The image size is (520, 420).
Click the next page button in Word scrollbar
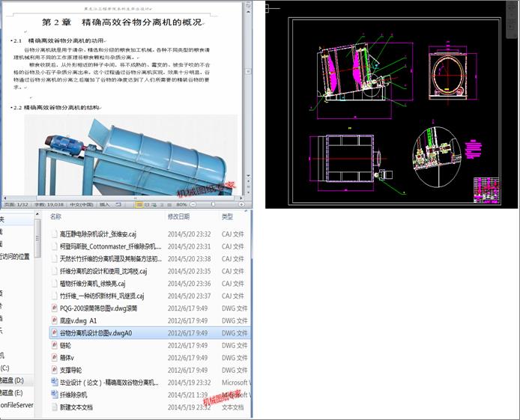tap(248, 192)
